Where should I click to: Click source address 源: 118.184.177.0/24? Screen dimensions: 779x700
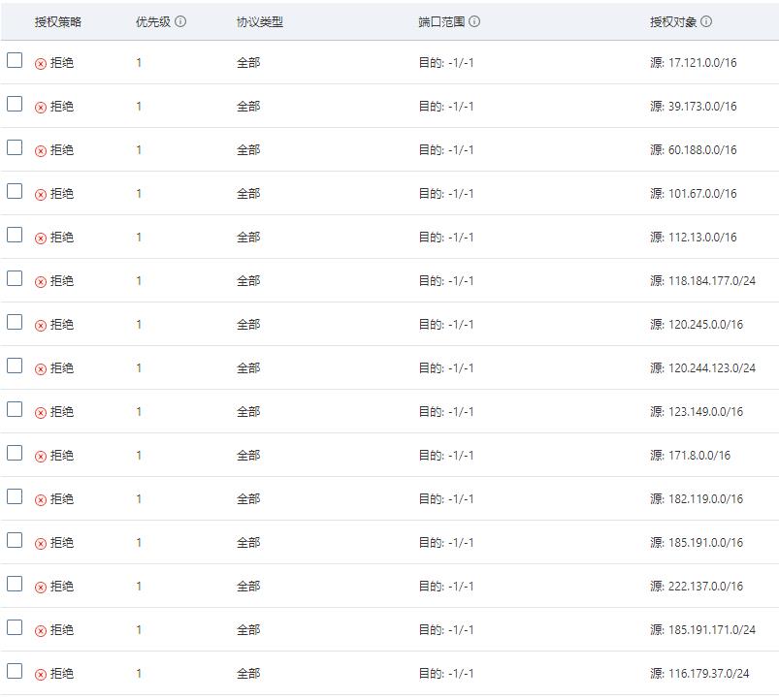(702, 281)
